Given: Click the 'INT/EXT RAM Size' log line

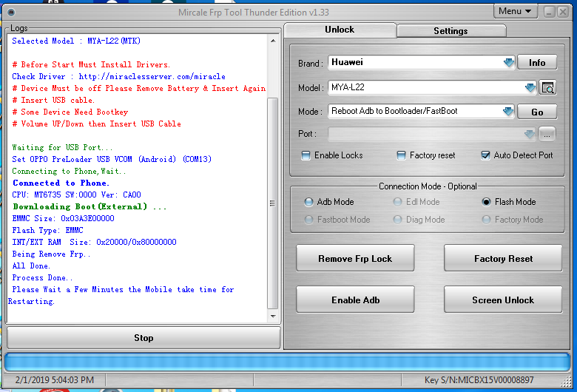Looking at the screenshot, I should coord(94,242).
